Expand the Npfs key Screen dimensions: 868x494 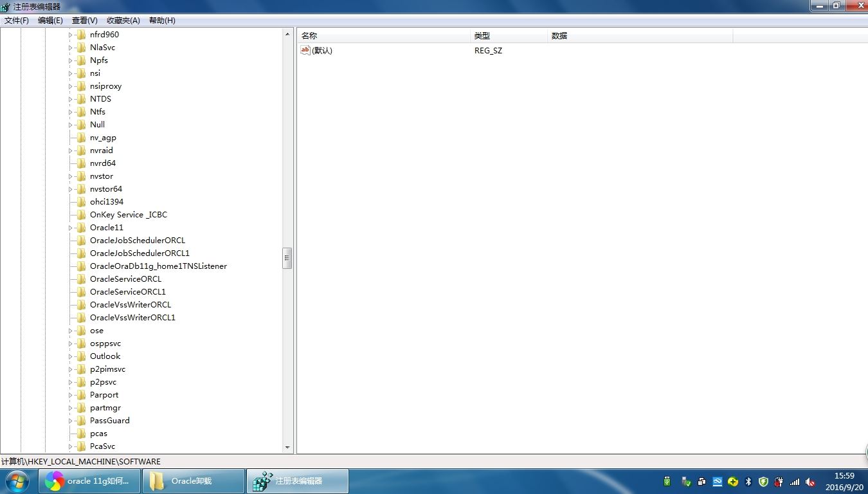[71, 60]
